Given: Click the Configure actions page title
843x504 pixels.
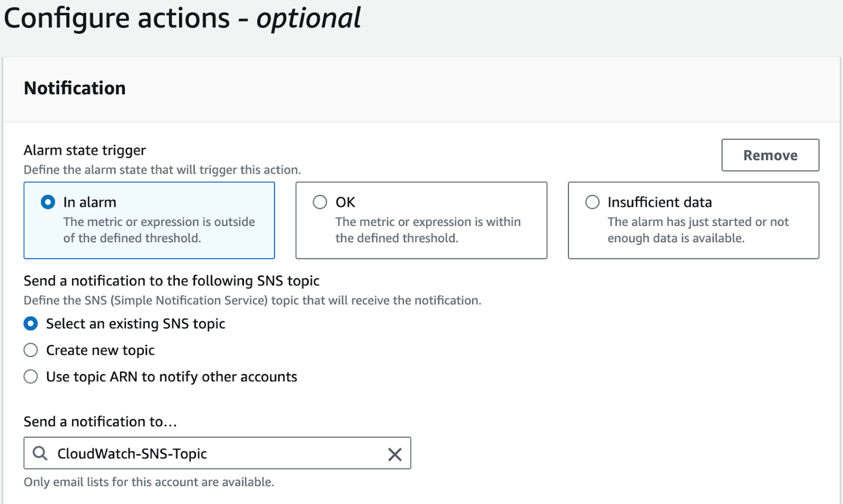Looking at the screenshot, I should (181, 18).
